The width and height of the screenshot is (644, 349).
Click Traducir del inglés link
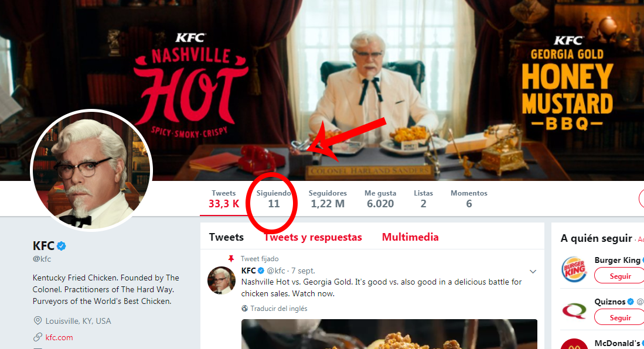point(278,309)
